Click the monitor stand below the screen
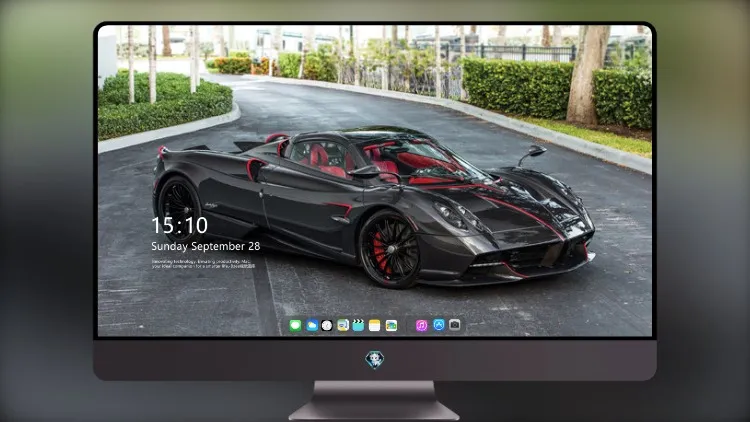This screenshot has width=750, height=422. click(x=374, y=400)
